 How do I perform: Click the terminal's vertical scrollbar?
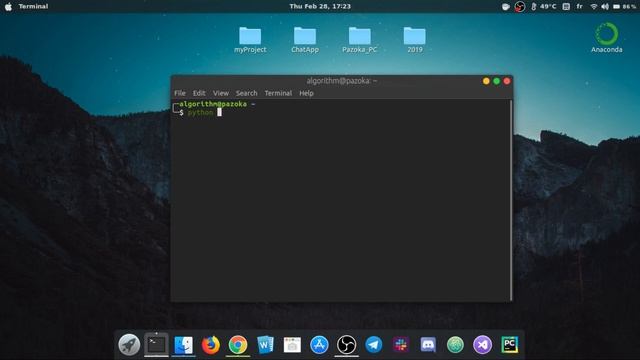(x=511, y=200)
